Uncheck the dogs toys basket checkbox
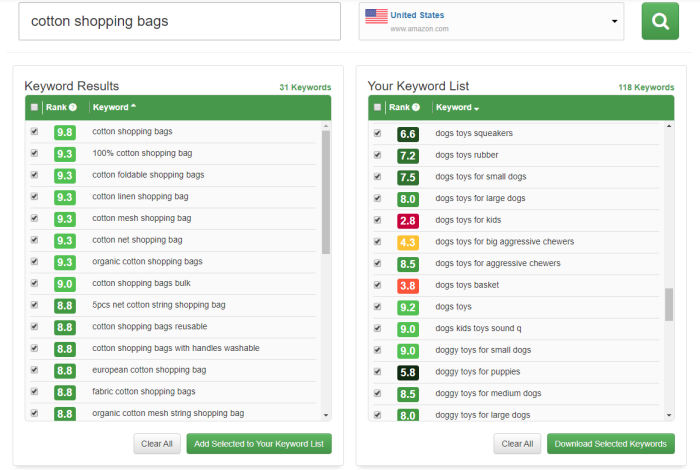The width and height of the screenshot is (700, 470). [377, 285]
